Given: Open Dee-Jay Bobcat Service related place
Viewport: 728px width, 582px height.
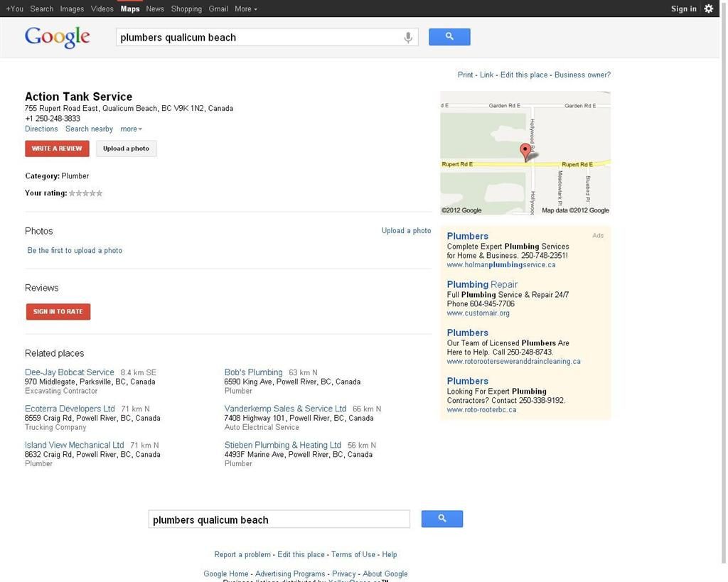Looking at the screenshot, I should pyautogui.click(x=70, y=372).
